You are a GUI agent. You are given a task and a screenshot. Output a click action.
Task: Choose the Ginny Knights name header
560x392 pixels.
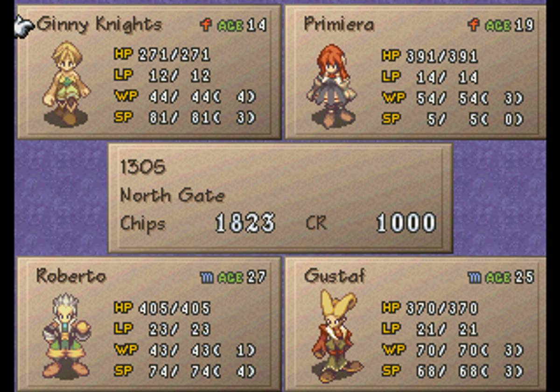click(99, 24)
